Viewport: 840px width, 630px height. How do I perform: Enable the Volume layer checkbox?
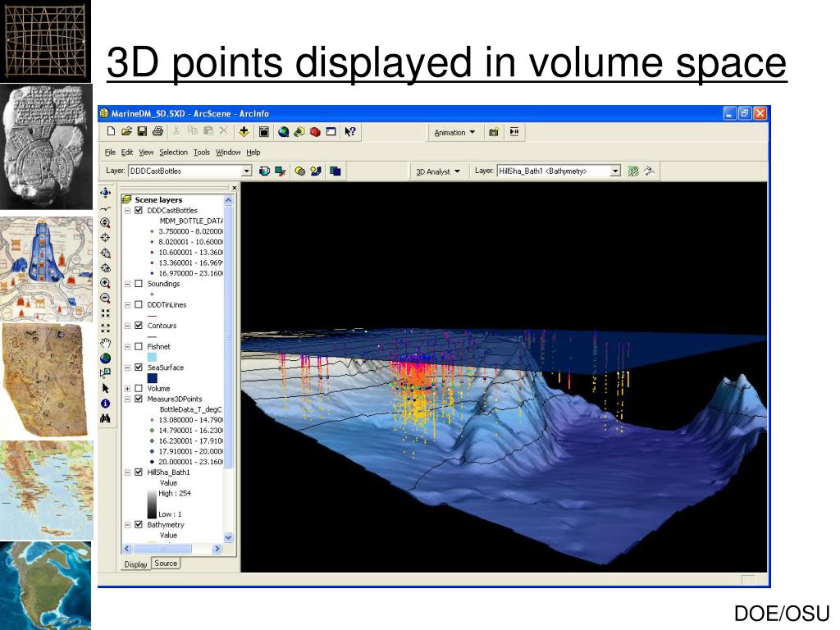[139, 388]
